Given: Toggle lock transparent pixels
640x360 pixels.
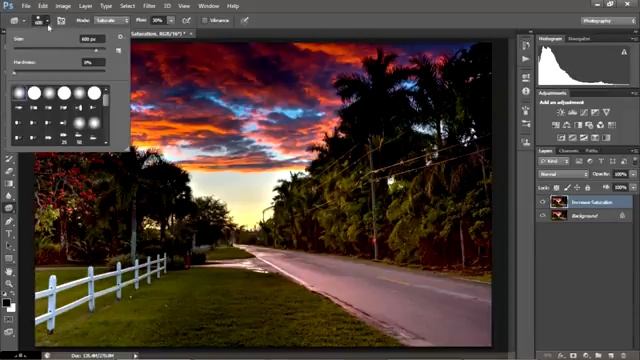Looking at the screenshot, I should [556, 188].
